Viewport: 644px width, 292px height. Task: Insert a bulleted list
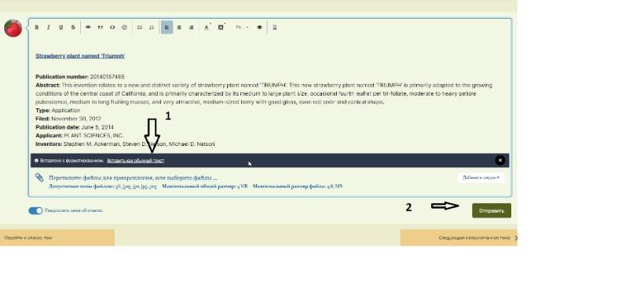tap(140, 27)
